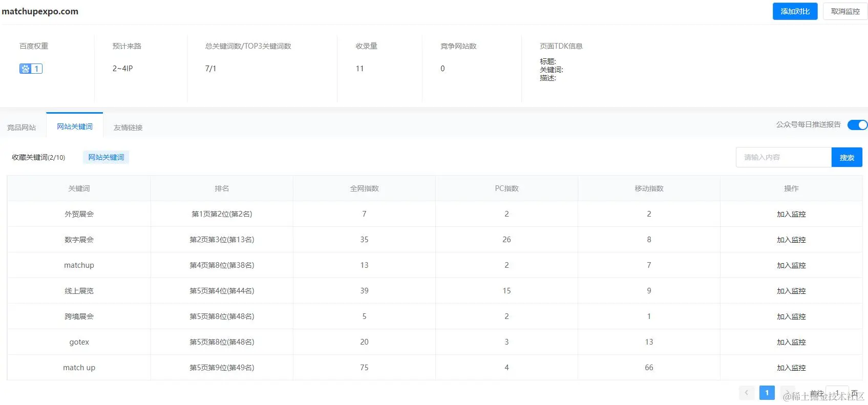Click the Baidu weight paw badge
Viewport: 868px width, 405px height.
31,69
